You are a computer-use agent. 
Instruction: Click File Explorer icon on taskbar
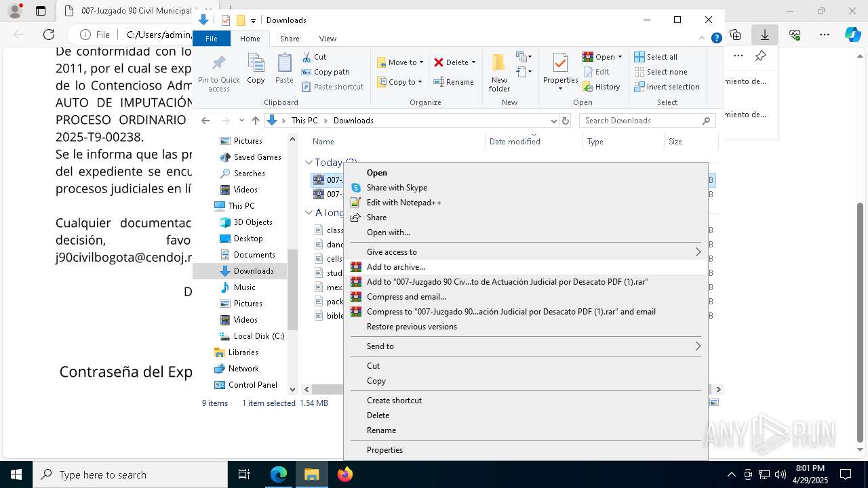[312, 474]
